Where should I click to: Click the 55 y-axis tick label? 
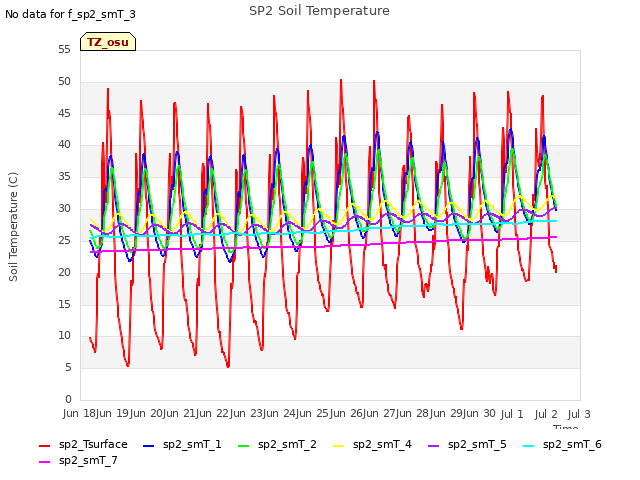tap(64, 49)
